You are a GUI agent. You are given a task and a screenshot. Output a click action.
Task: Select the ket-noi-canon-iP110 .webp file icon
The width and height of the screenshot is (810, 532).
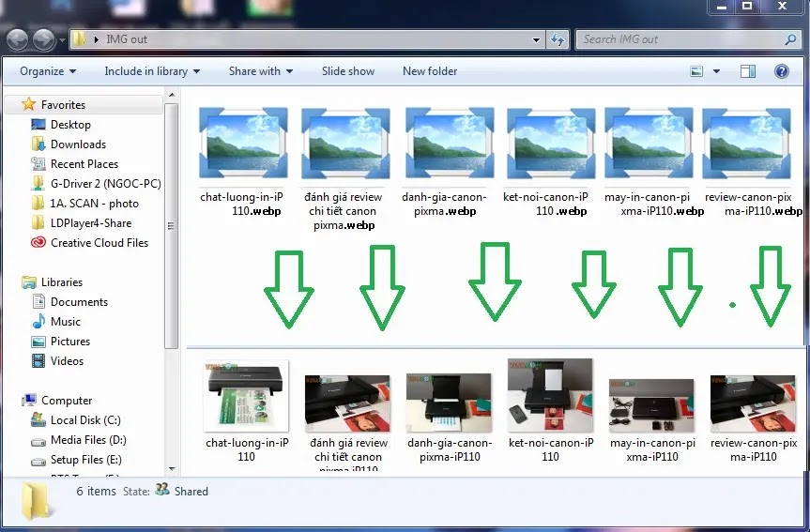(551, 143)
